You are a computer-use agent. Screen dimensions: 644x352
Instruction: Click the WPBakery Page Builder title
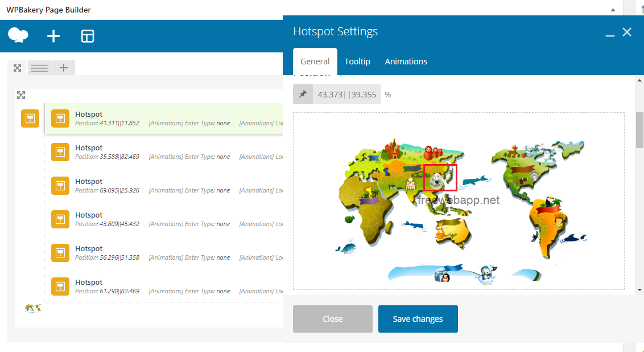pyautogui.click(x=48, y=10)
